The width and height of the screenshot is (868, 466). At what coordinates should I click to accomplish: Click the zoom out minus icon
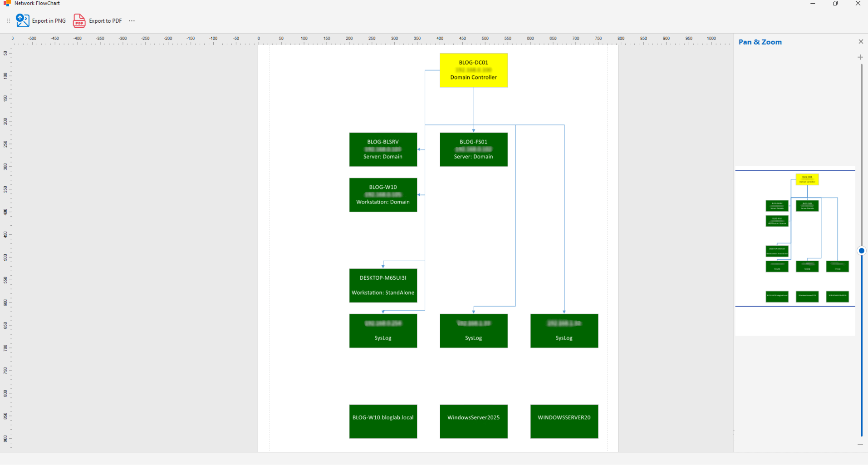pos(860,444)
